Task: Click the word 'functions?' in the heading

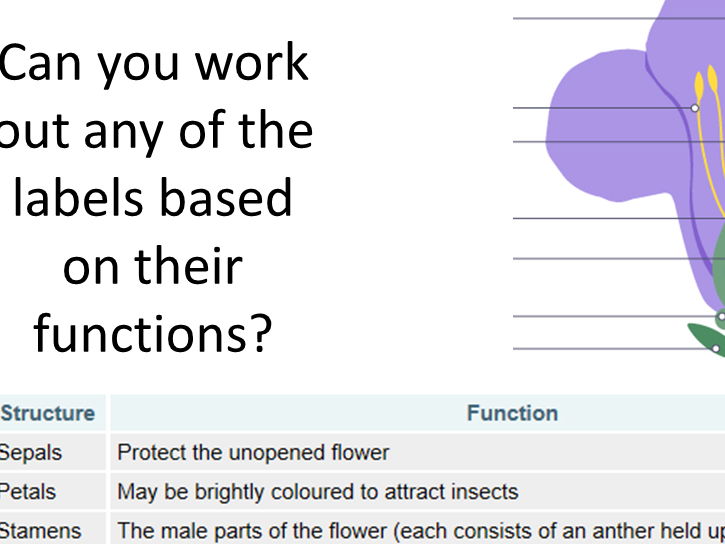Action: pos(153,334)
